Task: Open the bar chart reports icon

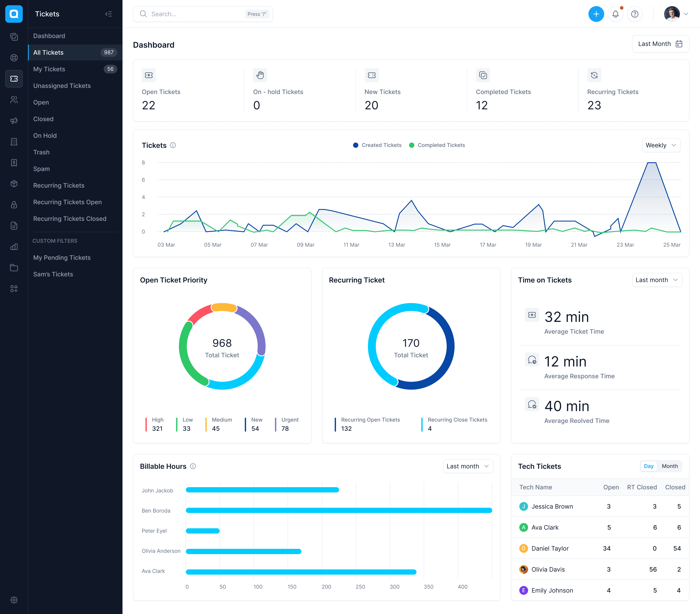Action: 14,247
